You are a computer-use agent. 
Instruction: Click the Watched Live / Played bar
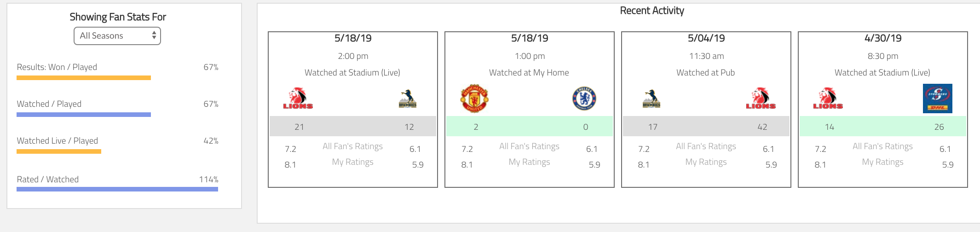[x=59, y=151]
